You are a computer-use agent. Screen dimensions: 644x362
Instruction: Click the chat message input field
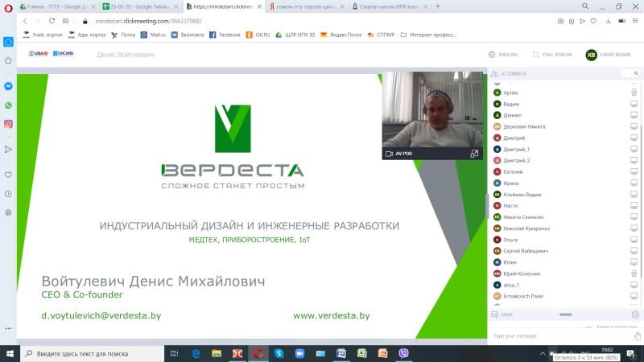[x=560, y=335]
